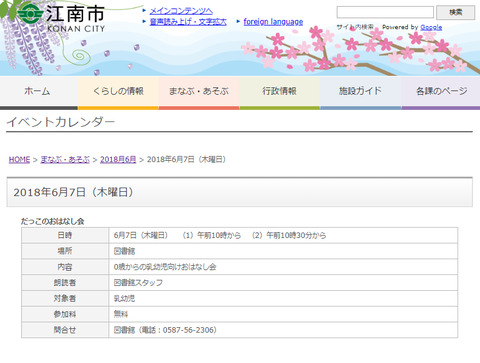This screenshot has width=480, height=363.
Task: Go to the ホーム navigation tab
Action: [x=39, y=93]
